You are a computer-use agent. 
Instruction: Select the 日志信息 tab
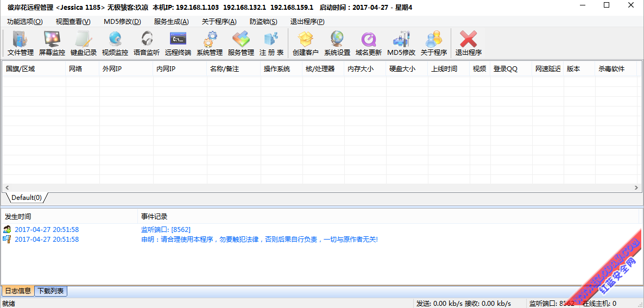click(x=17, y=291)
